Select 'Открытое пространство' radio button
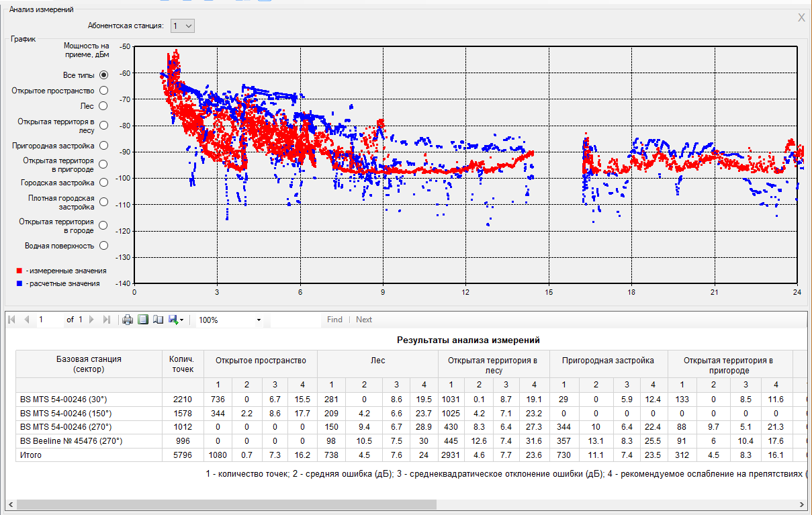 pos(103,90)
